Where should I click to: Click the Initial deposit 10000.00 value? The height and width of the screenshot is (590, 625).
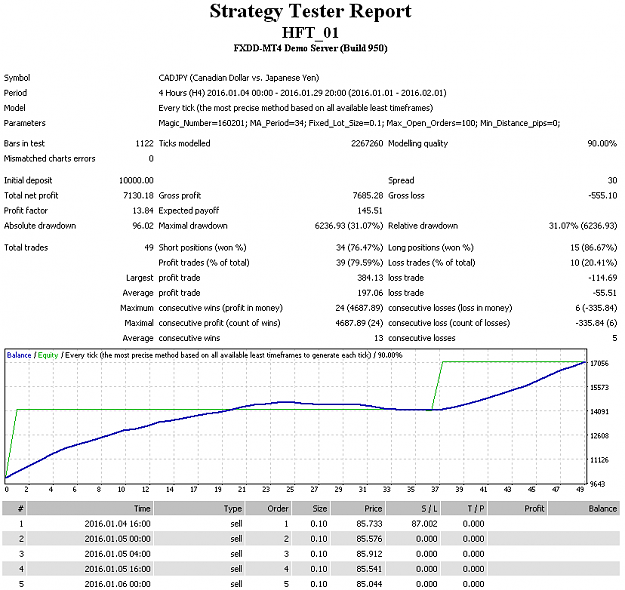pos(136,181)
